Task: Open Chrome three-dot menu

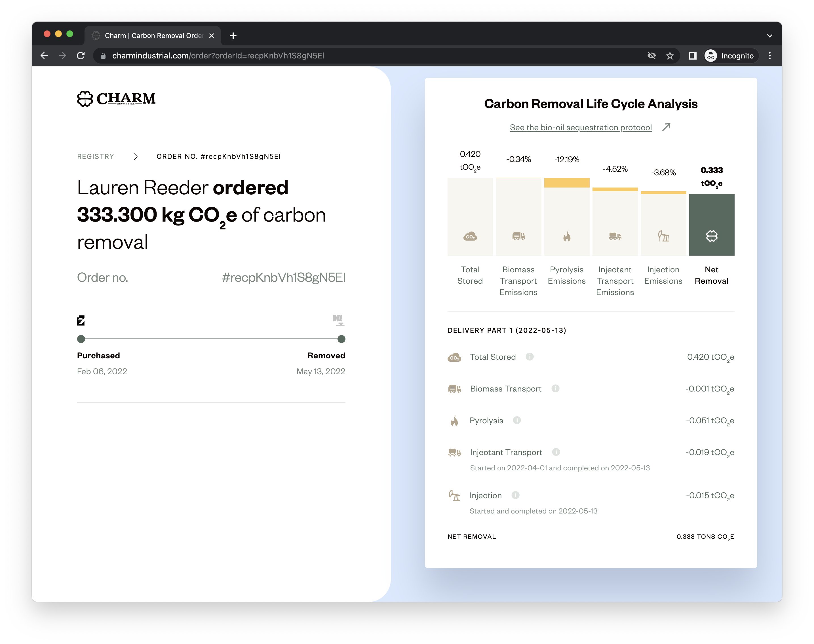Action: tap(769, 55)
